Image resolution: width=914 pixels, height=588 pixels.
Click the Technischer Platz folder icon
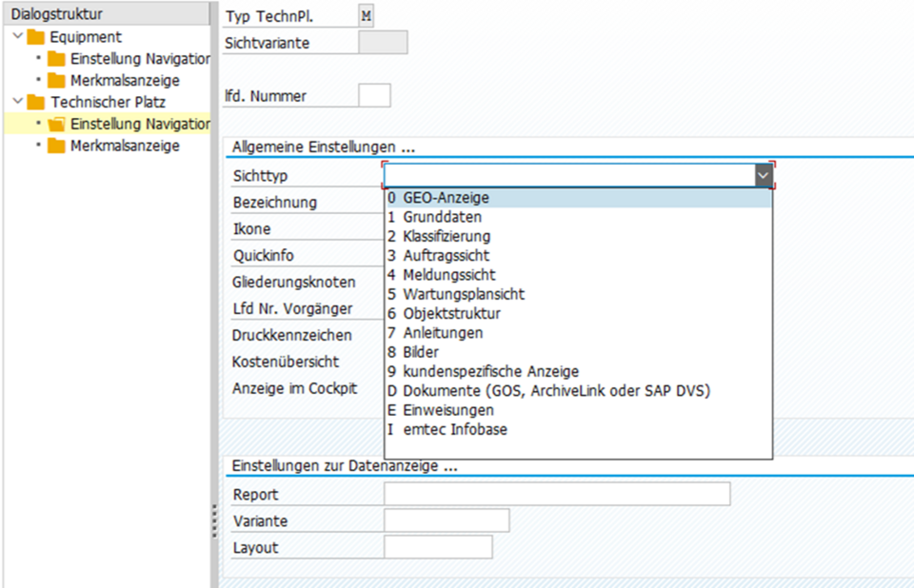pyautogui.click(x=36, y=102)
